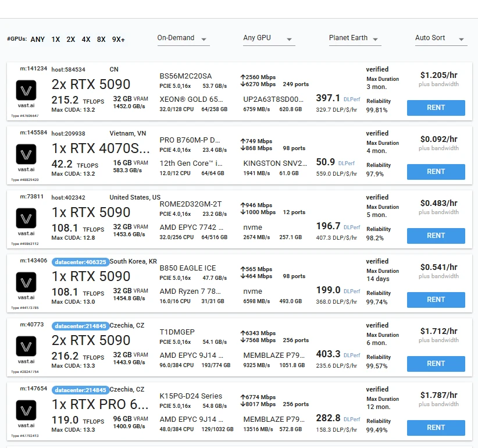Click the 282.8 DLPerf score
478x448 pixels.
pos(328,418)
